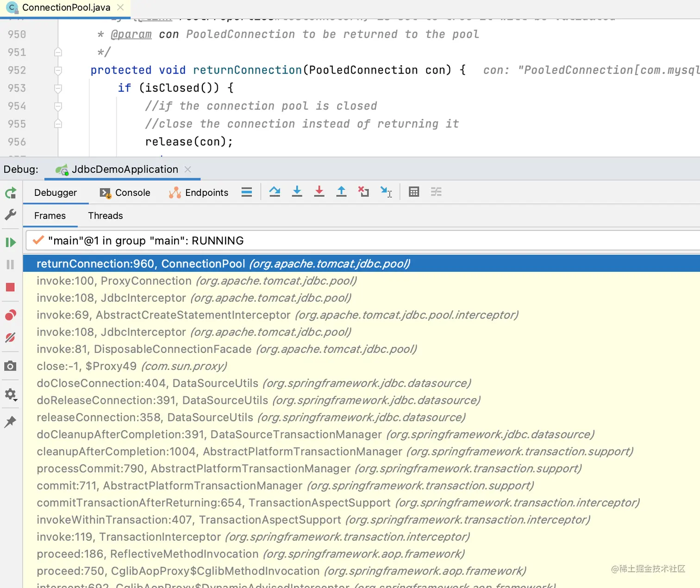Screen dimensions: 700x588
Task: Stop the debug session
Action: tap(11, 288)
